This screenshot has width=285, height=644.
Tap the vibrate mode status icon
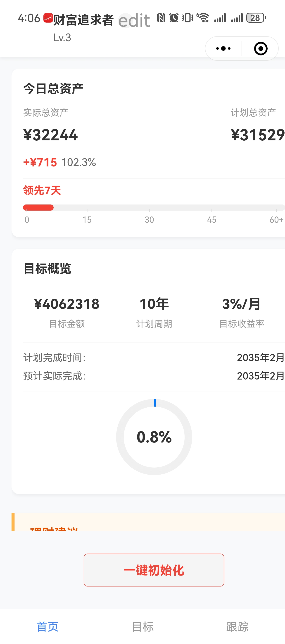pyautogui.click(x=188, y=18)
